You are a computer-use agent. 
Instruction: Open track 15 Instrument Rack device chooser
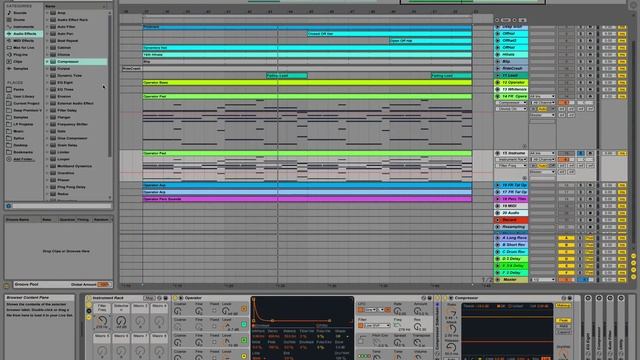coord(511,160)
